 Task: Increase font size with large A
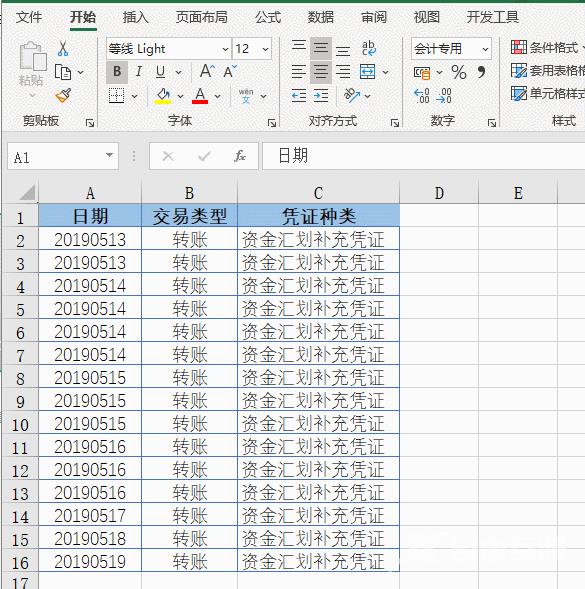pos(207,71)
